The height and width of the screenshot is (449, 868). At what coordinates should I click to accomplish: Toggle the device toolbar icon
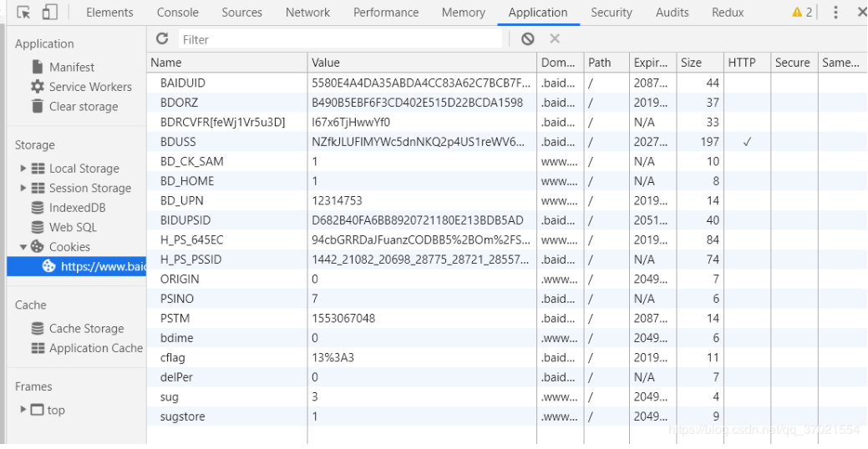click(x=50, y=13)
